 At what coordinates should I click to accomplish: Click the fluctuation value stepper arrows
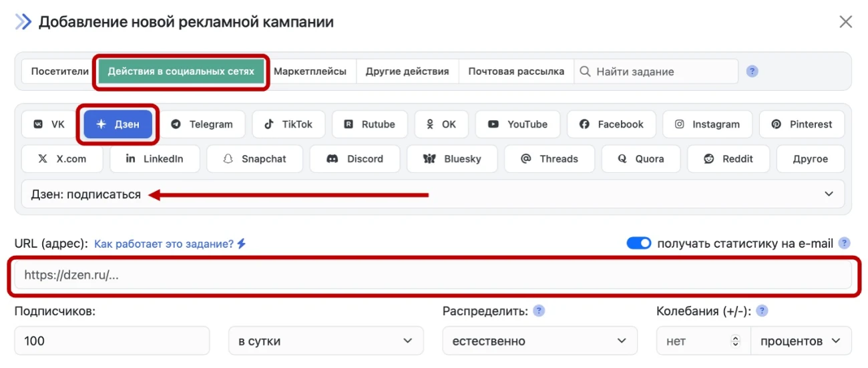736,341
